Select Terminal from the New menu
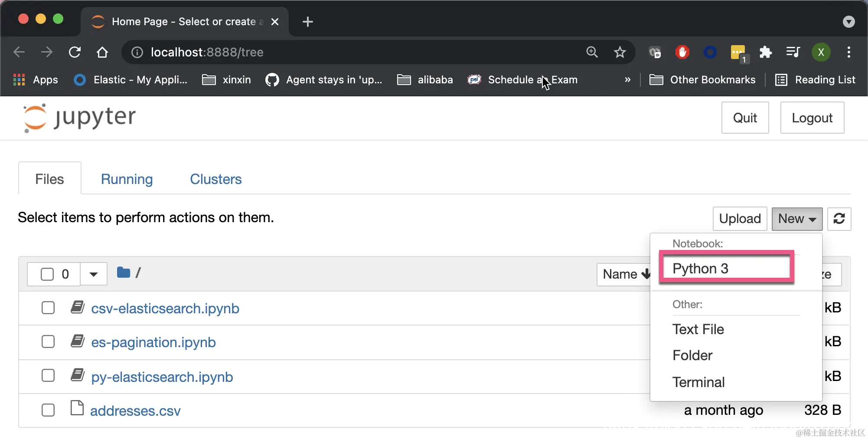This screenshot has width=868, height=440. [x=698, y=382]
